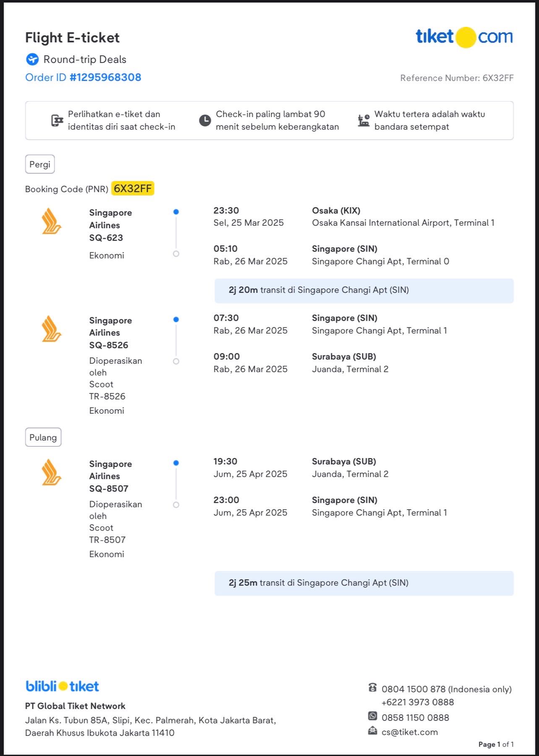Click the airplane icon beside Round-trip Deals
The height and width of the screenshot is (756, 539).
pyautogui.click(x=32, y=60)
